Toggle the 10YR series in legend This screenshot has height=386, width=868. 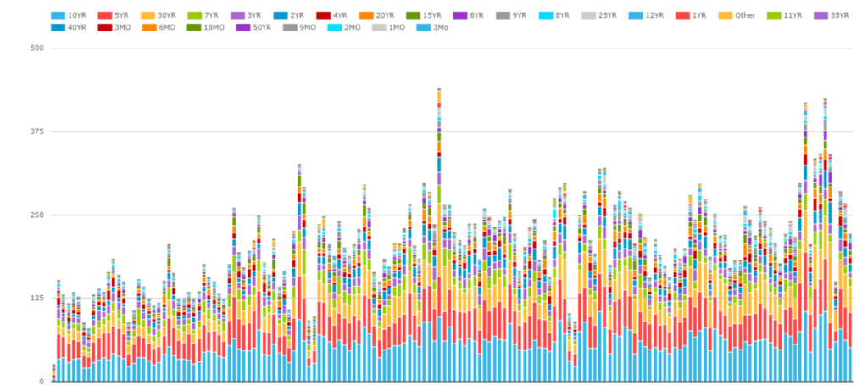pyautogui.click(x=70, y=15)
